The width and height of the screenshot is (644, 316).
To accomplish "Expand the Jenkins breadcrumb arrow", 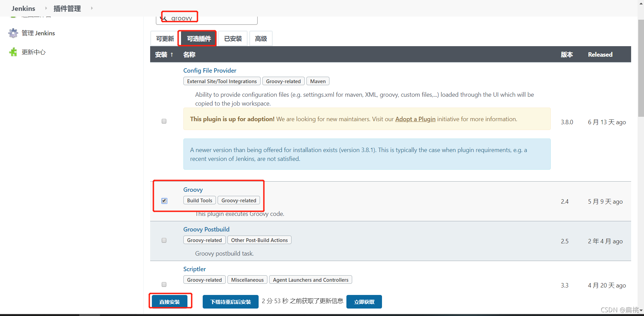I will tap(46, 8).
